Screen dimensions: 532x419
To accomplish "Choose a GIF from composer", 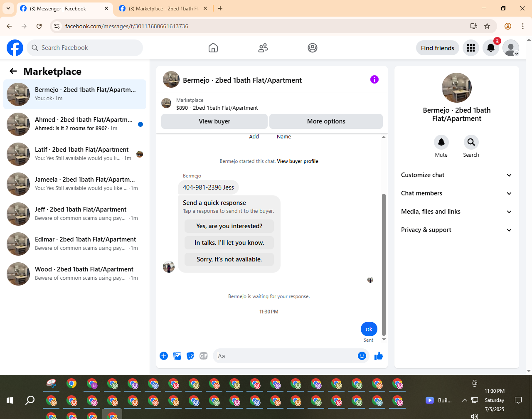I will (x=203, y=356).
